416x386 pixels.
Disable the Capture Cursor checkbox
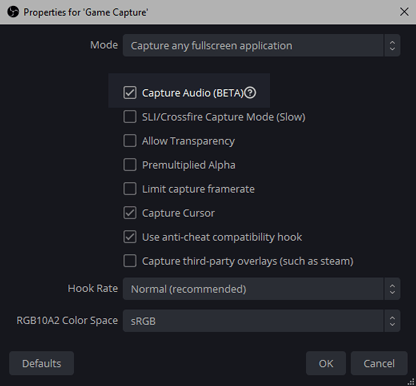click(x=130, y=213)
